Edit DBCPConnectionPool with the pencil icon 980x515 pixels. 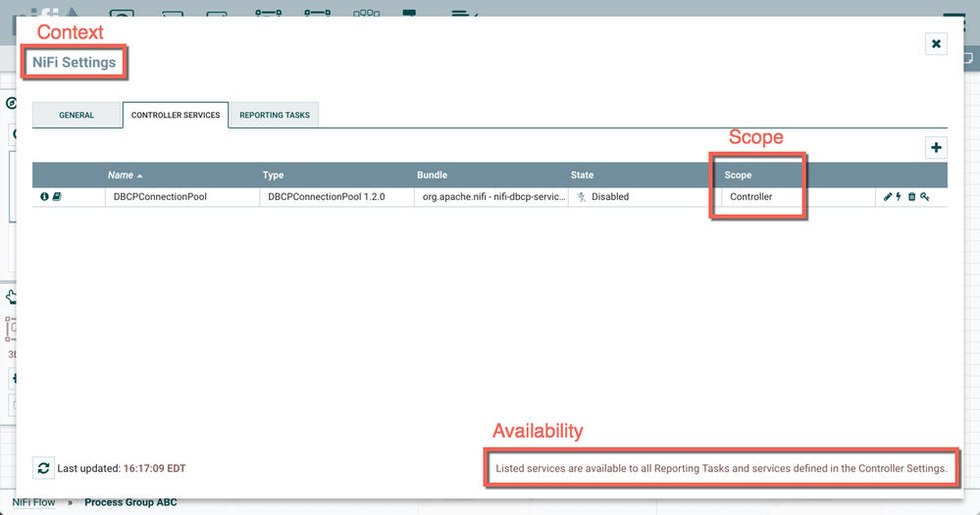[x=888, y=197]
